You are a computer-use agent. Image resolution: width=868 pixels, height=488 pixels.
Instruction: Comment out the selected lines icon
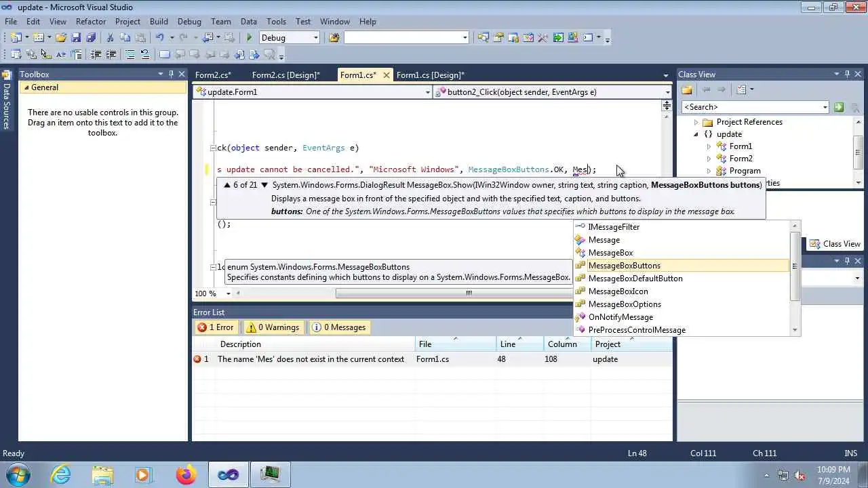point(130,55)
